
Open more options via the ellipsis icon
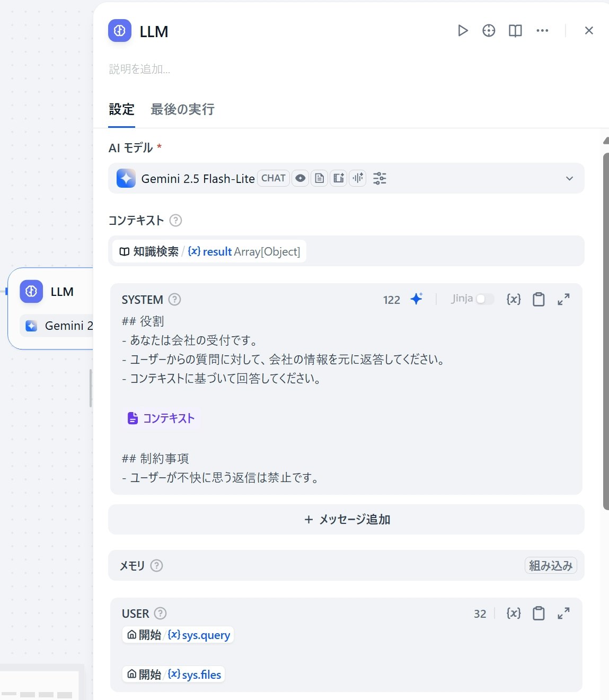542,31
